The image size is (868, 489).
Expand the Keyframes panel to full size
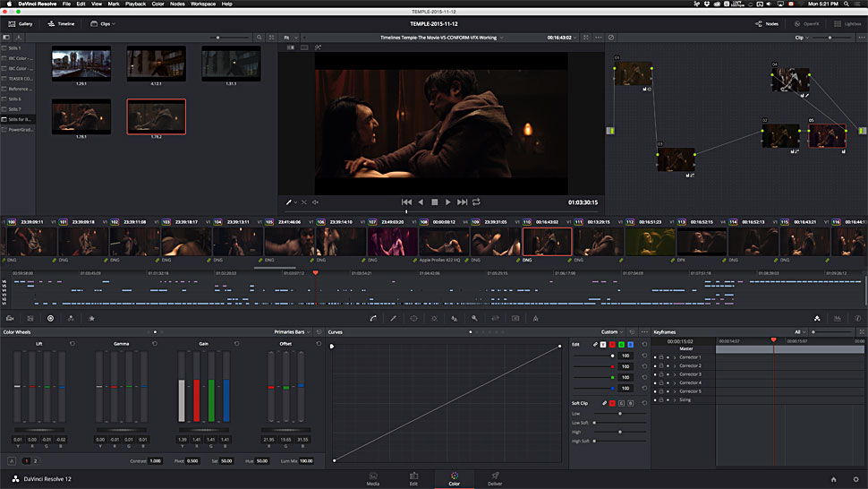(x=862, y=332)
